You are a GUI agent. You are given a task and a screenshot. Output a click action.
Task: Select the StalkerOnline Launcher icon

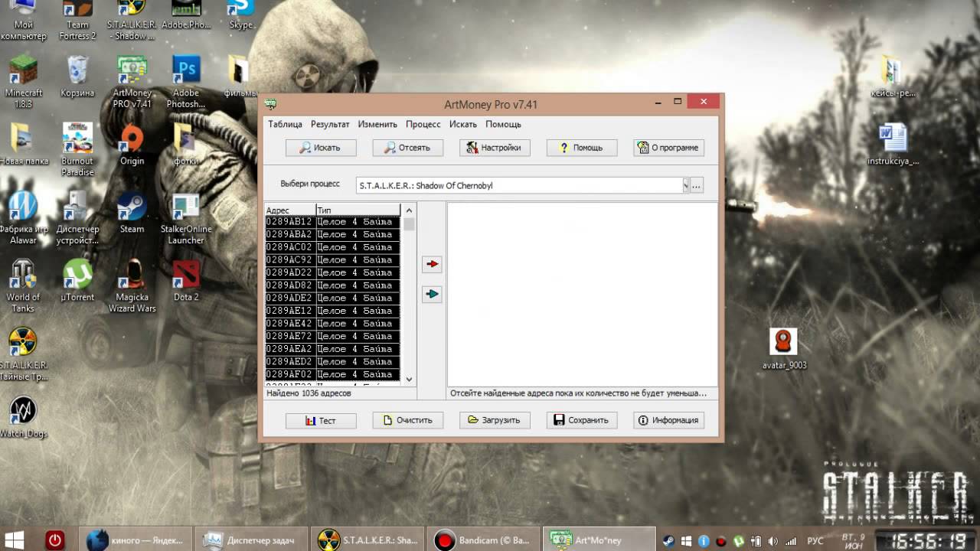(x=186, y=219)
